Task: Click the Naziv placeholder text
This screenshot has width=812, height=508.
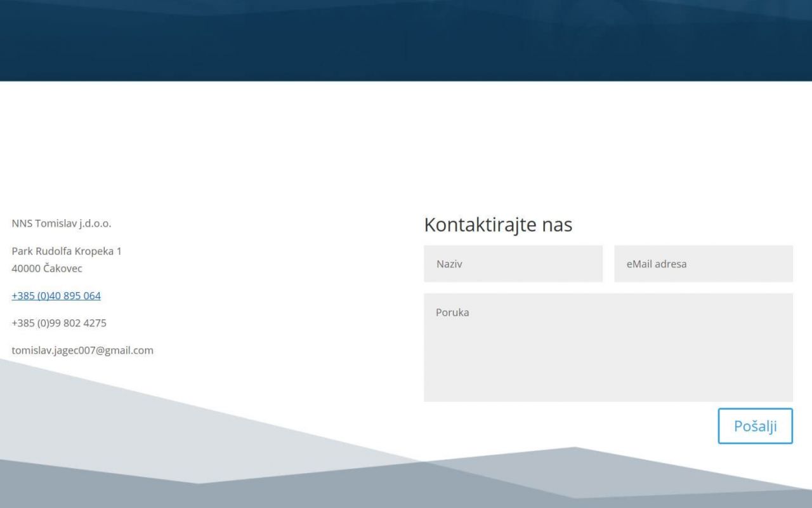Action: point(449,264)
